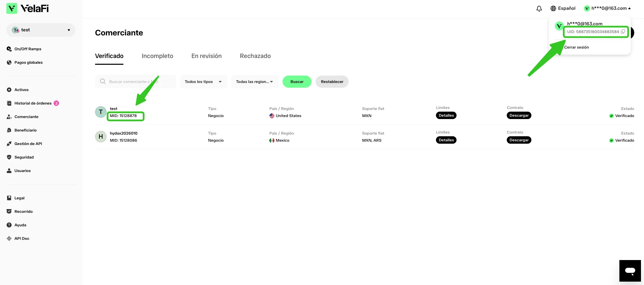Open the chat support widget
This screenshot has height=285, width=644.
(630, 270)
